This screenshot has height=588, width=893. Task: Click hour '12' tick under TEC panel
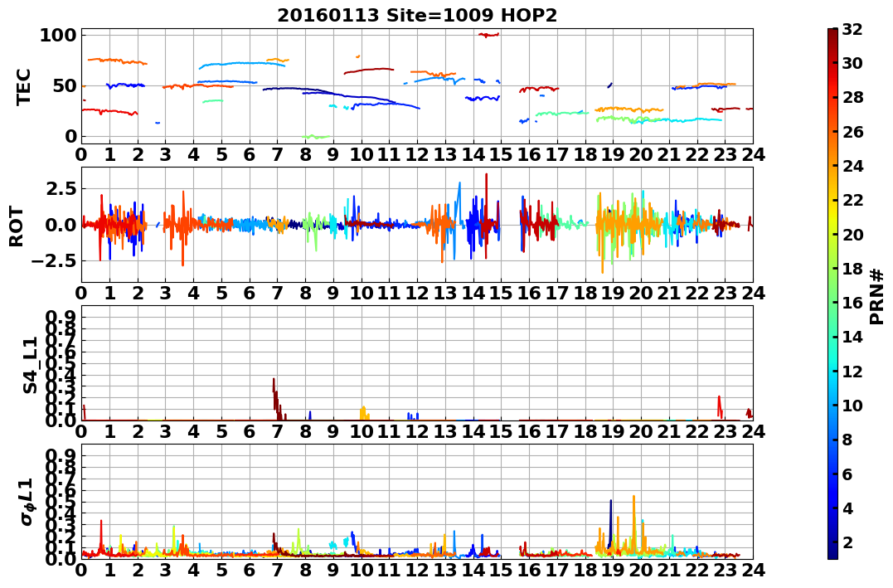(x=417, y=154)
